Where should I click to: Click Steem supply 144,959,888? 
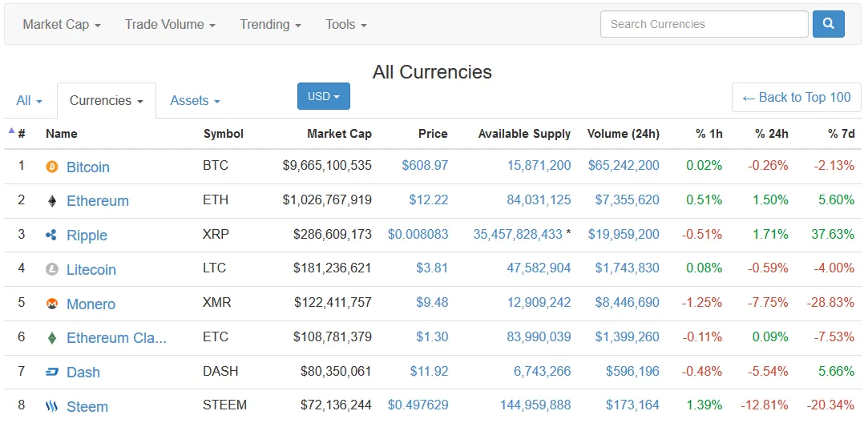[535, 405]
